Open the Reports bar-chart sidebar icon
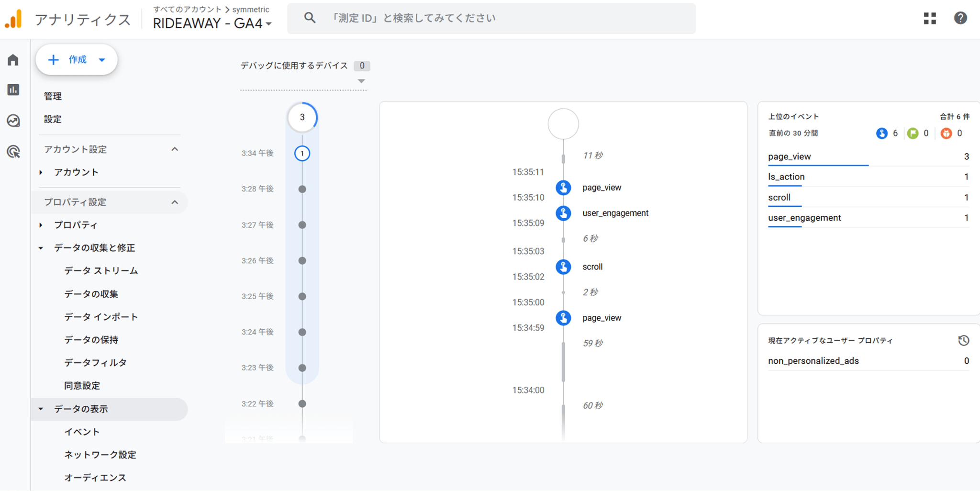The height and width of the screenshot is (491, 980). coord(13,89)
